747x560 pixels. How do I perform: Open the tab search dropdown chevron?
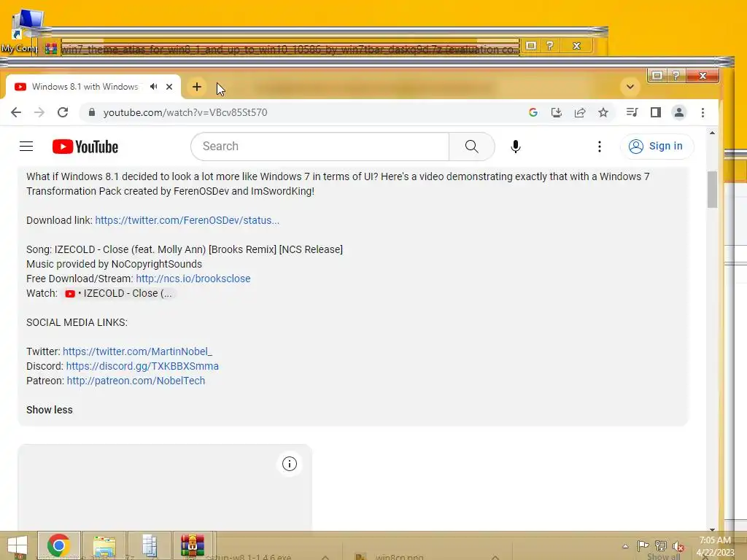(x=630, y=87)
